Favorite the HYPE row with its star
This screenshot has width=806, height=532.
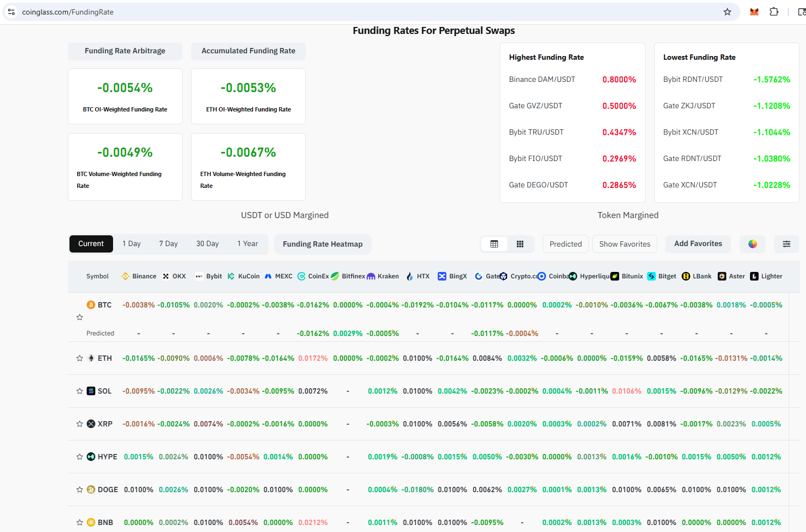[80, 457]
